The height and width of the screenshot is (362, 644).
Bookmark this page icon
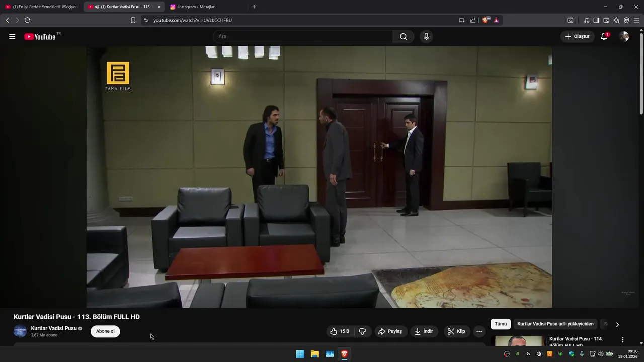(x=133, y=20)
